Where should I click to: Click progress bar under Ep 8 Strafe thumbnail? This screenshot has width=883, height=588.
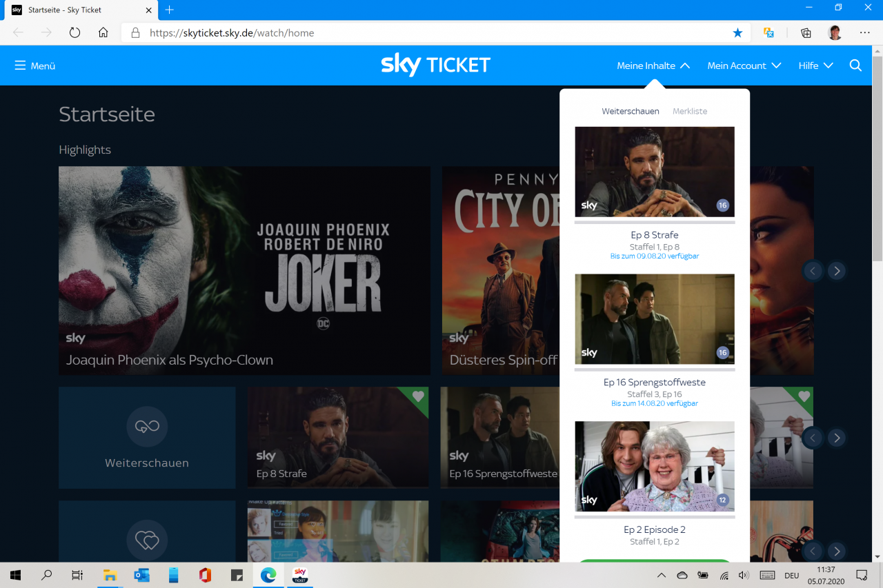[x=655, y=222]
